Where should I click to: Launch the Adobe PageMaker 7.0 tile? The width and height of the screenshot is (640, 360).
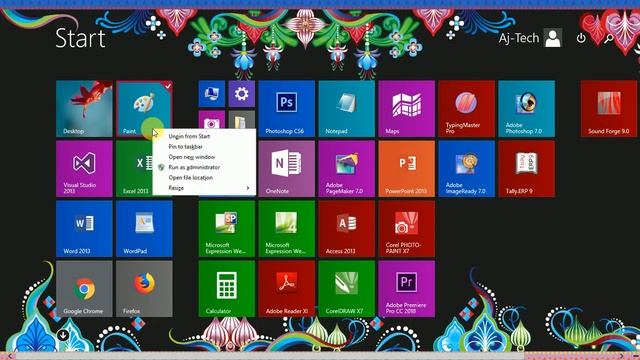pyautogui.click(x=347, y=169)
